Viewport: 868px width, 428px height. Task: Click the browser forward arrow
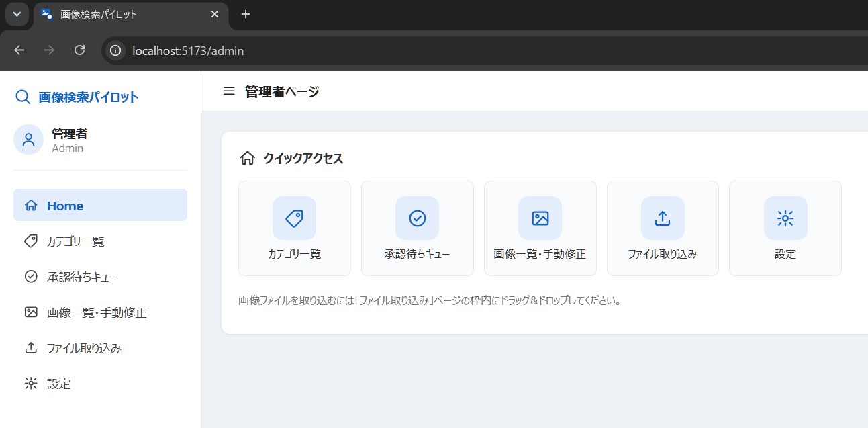(x=49, y=50)
